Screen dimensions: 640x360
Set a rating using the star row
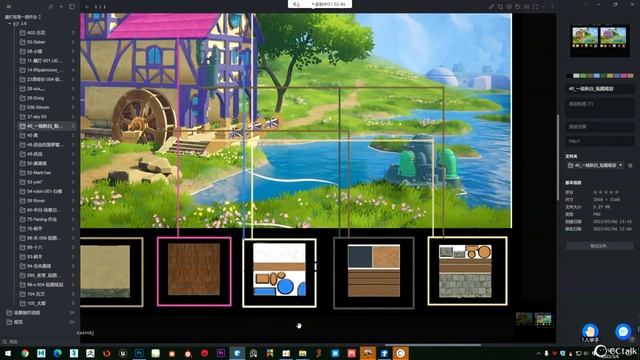coord(606,192)
